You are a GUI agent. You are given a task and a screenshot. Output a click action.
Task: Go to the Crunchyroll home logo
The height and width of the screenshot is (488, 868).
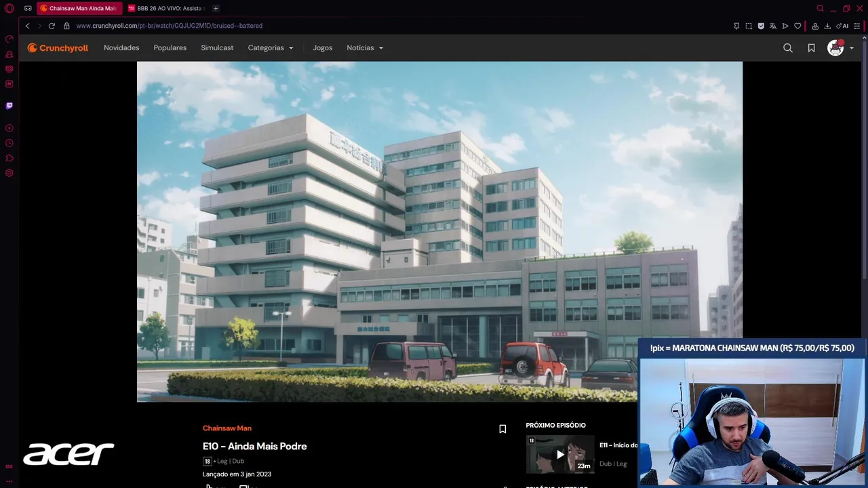(58, 48)
